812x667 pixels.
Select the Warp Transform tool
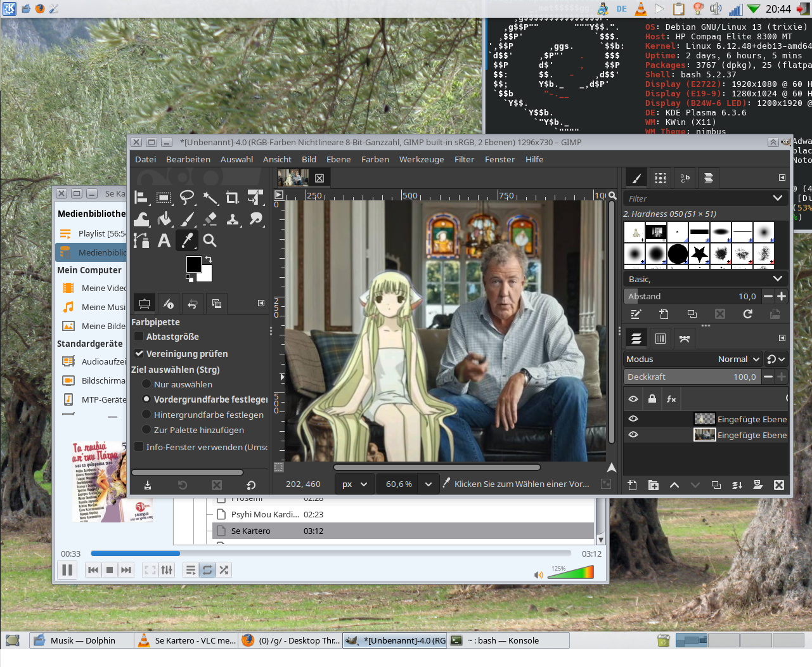click(141, 219)
